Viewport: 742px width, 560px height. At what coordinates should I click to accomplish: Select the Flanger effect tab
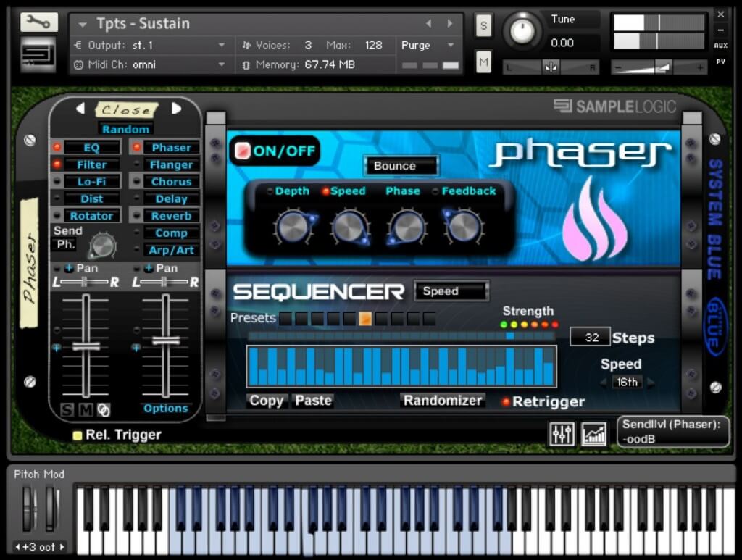tap(171, 164)
